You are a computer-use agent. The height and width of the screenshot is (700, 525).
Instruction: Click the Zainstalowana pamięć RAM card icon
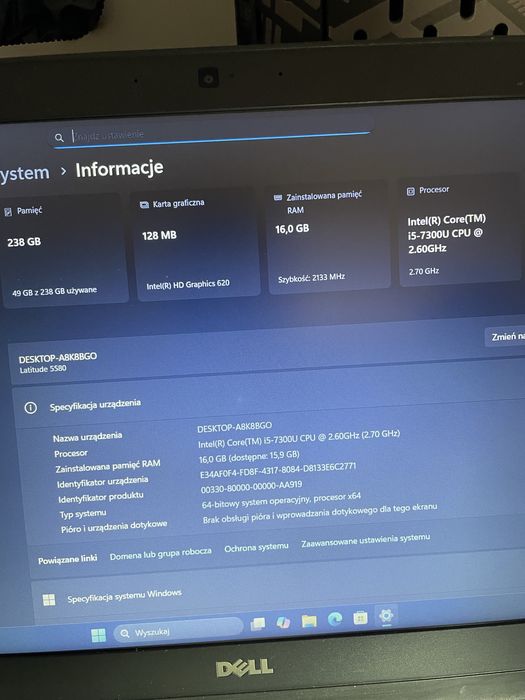click(x=278, y=197)
